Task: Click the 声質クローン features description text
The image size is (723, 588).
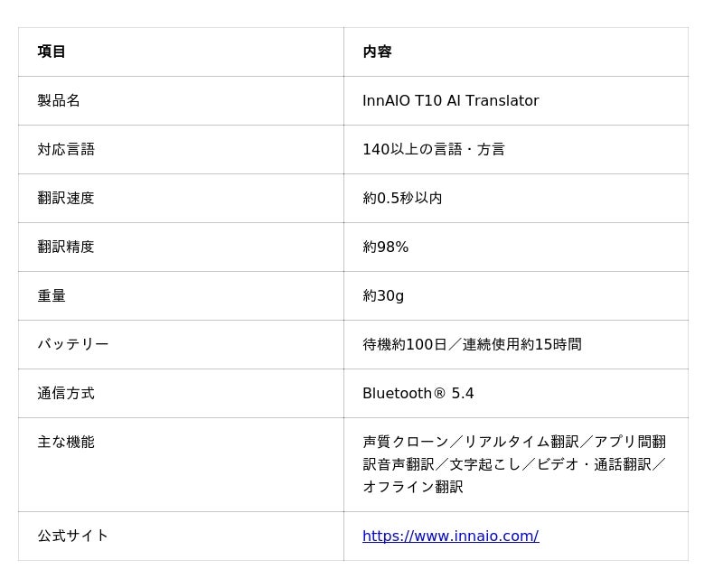Action: 513,464
